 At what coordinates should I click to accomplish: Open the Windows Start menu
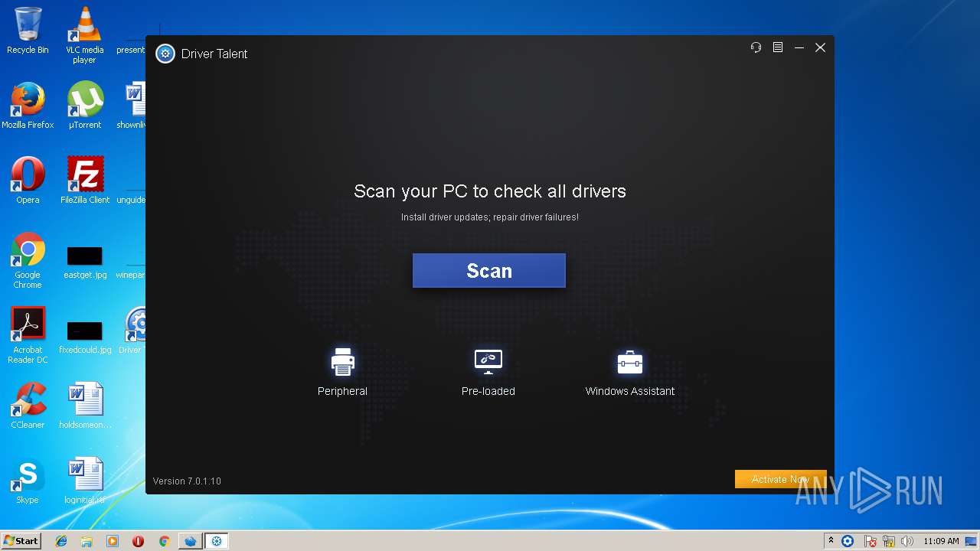coord(21,540)
